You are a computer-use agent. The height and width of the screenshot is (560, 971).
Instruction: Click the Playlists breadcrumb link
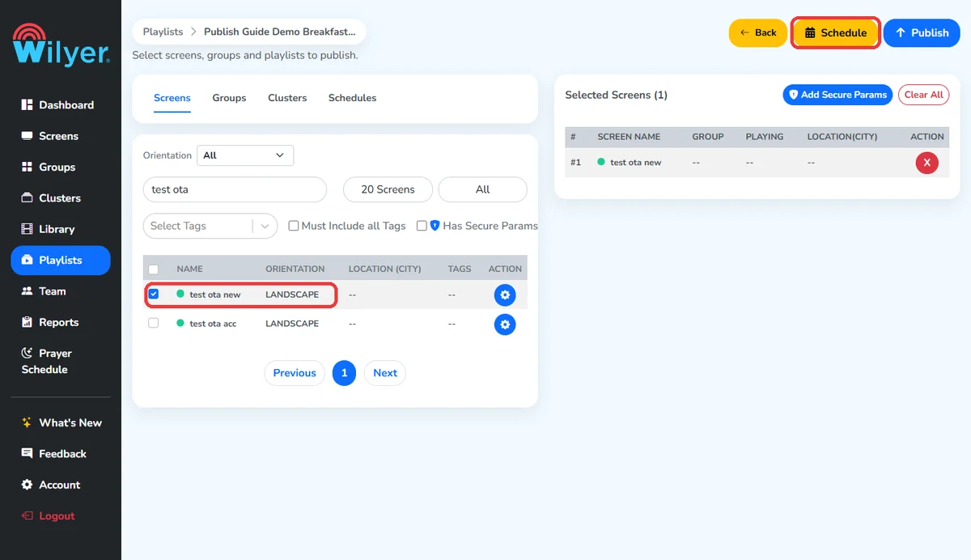click(163, 32)
